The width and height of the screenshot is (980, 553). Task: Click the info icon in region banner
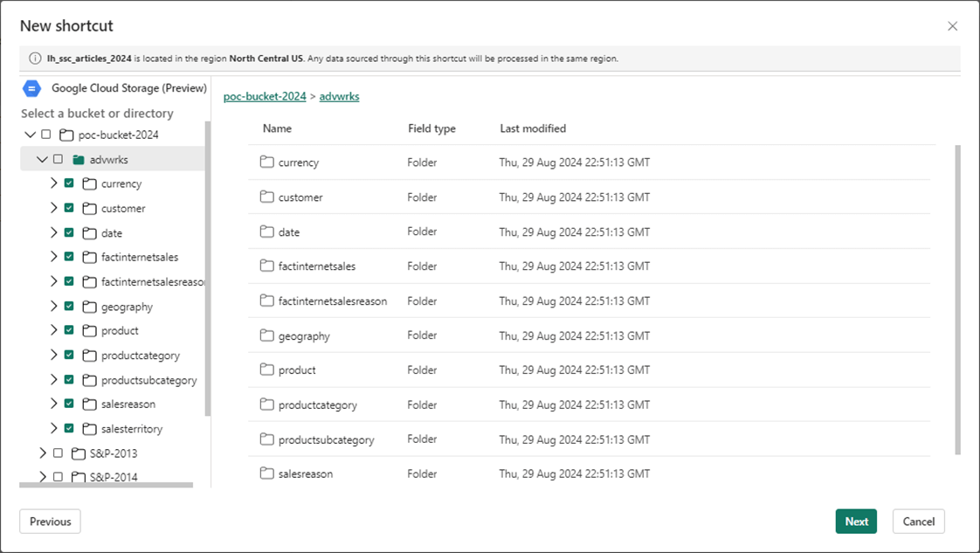click(35, 59)
